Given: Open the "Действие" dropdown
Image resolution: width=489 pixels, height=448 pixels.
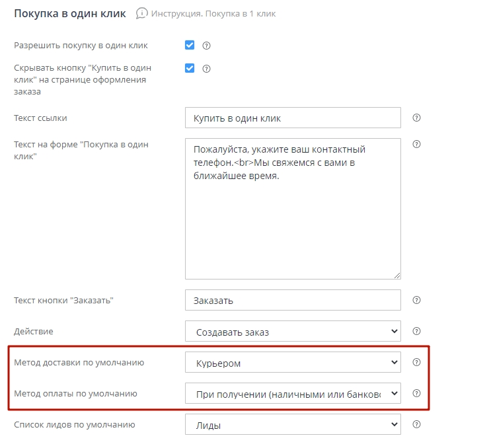Looking at the screenshot, I should coord(293,331).
